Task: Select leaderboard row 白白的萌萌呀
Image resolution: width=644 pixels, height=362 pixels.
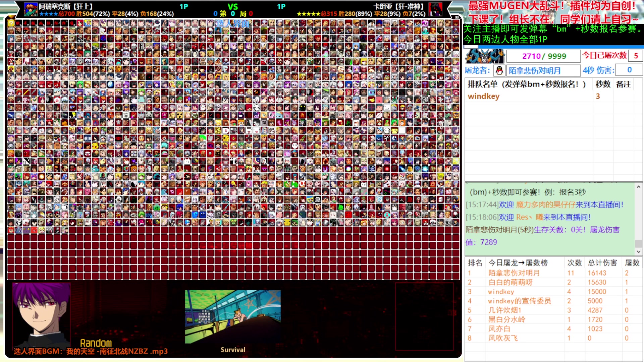Action: [553, 282]
